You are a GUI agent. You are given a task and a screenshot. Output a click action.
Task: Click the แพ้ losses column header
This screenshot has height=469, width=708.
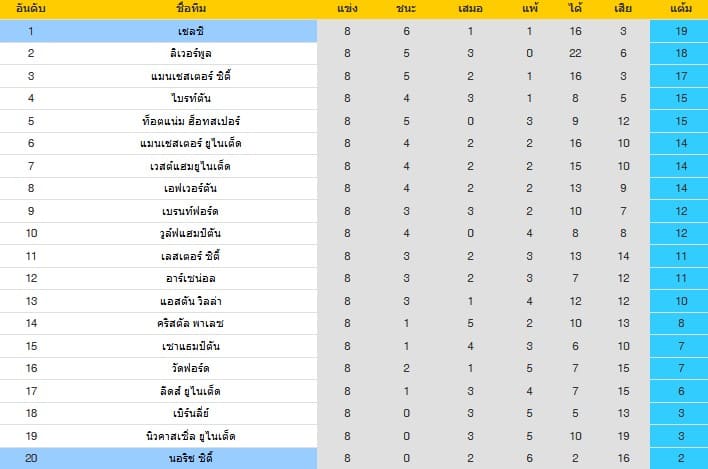pos(529,9)
